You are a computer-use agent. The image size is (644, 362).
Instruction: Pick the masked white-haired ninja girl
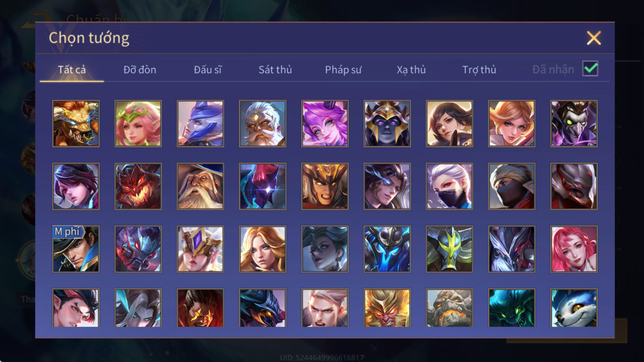[449, 186]
